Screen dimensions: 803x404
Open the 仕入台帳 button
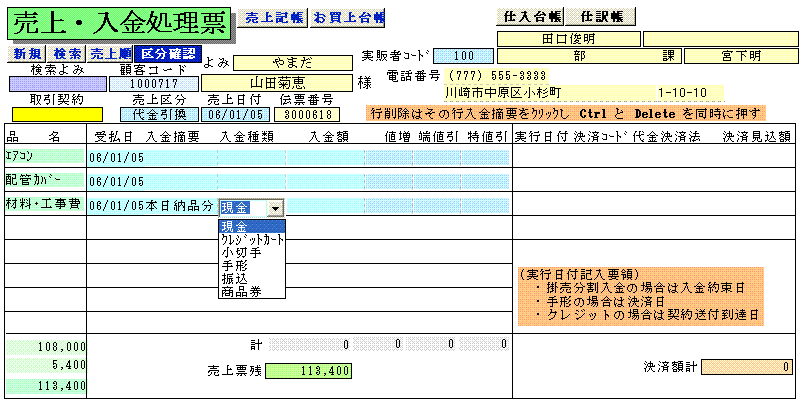click(x=530, y=16)
